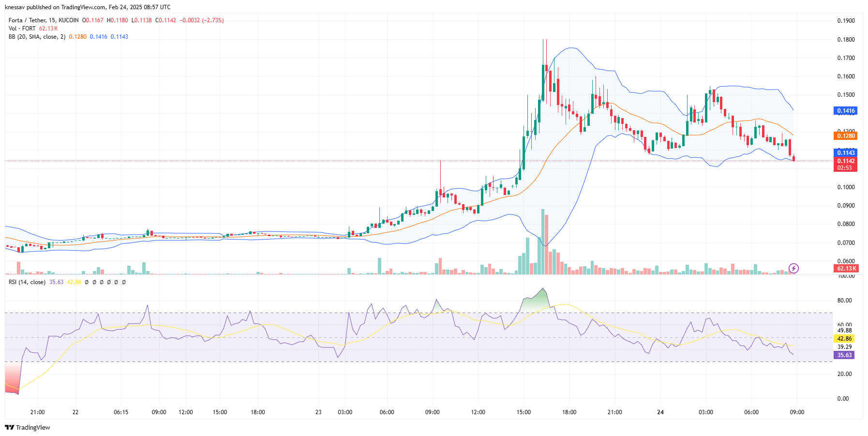This screenshot has height=436, width=868.
Task: Click the high value H0.1180
Action: [x=118, y=20]
